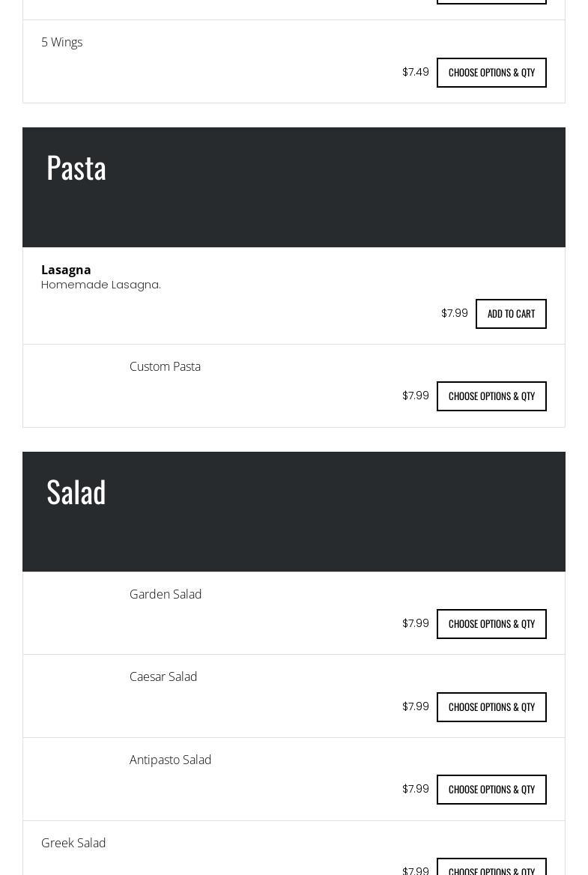Click the Garden Salad item name
Screen dimensions: 588x875
pos(166,594)
